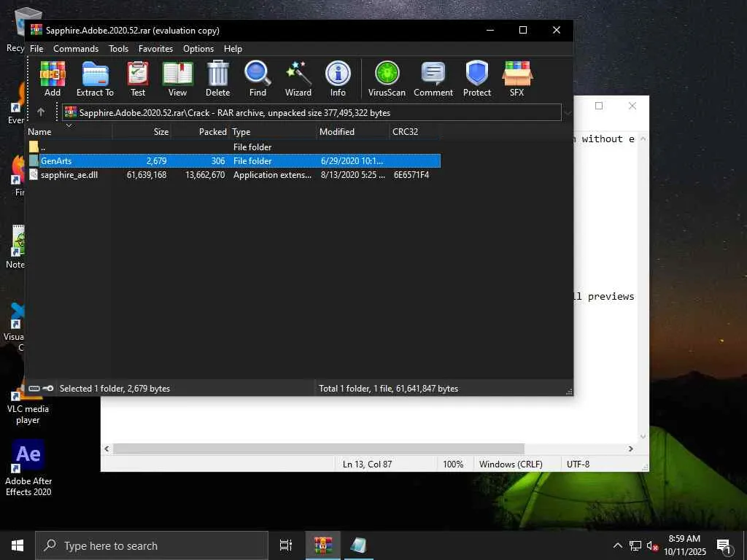747x560 pixels.
Task: Click the Notepad scroll left arrow
Action: [x=107, y=448]
